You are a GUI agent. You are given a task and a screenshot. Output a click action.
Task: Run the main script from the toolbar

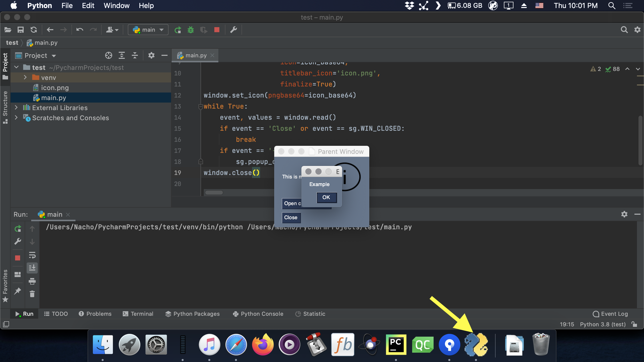click(x=178, y=29)
